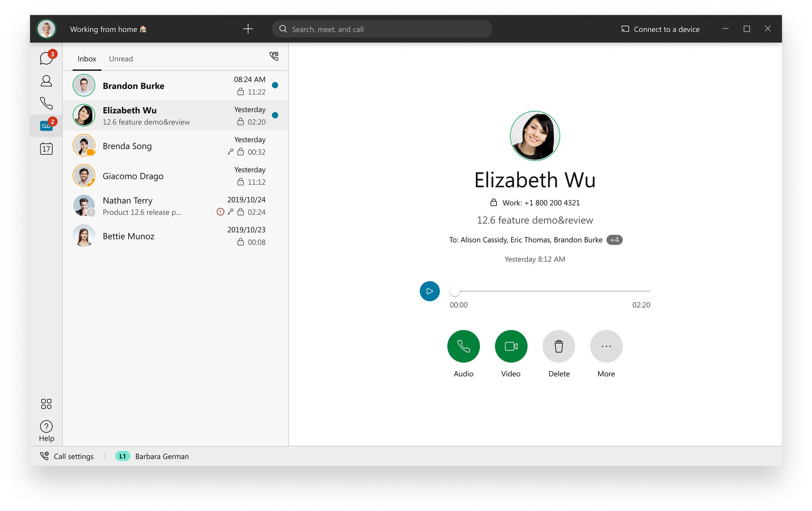The height and width of the screenshot is (511, 812).
Task: Open the Calendar icon showing 17
Action: (46, 149)
